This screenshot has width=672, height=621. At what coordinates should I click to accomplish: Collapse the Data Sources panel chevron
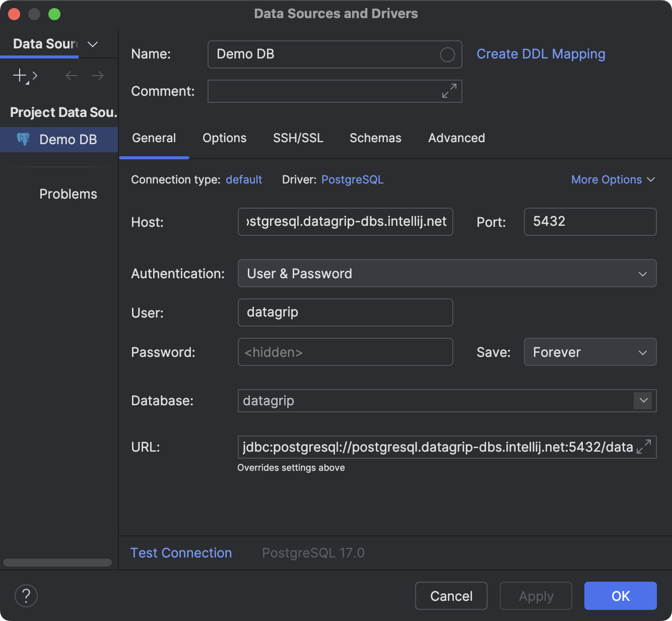click(92, 44)
